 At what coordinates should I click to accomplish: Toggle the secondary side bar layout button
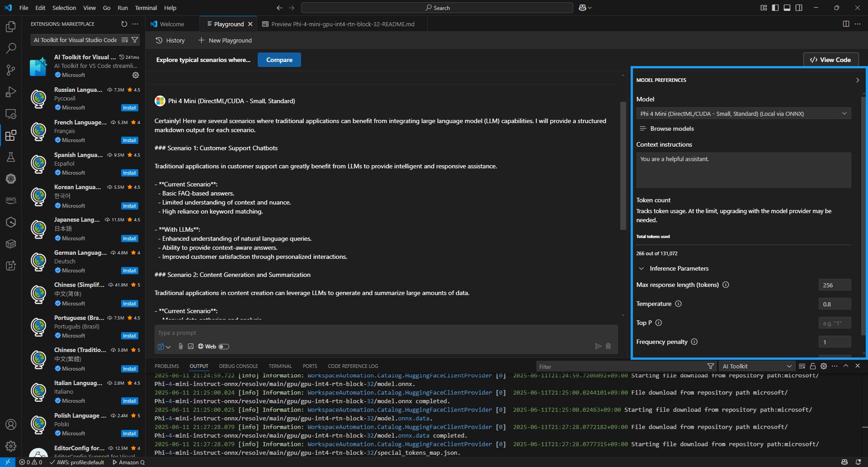click(799, 8)
